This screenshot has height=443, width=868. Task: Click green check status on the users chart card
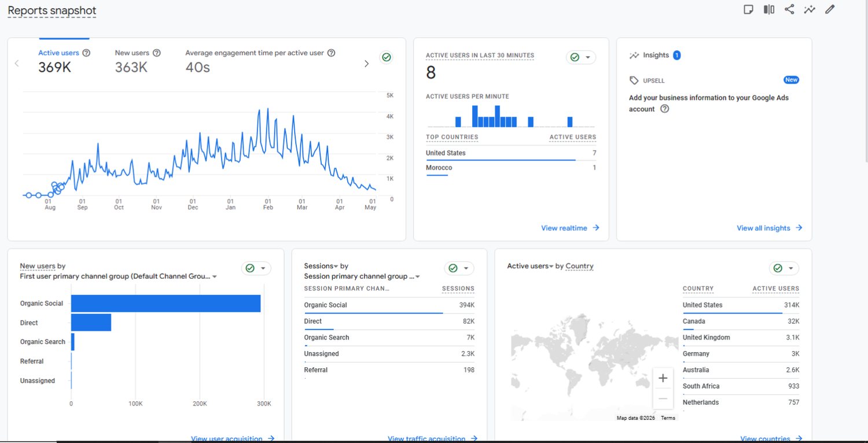click(x=387, y=57)
